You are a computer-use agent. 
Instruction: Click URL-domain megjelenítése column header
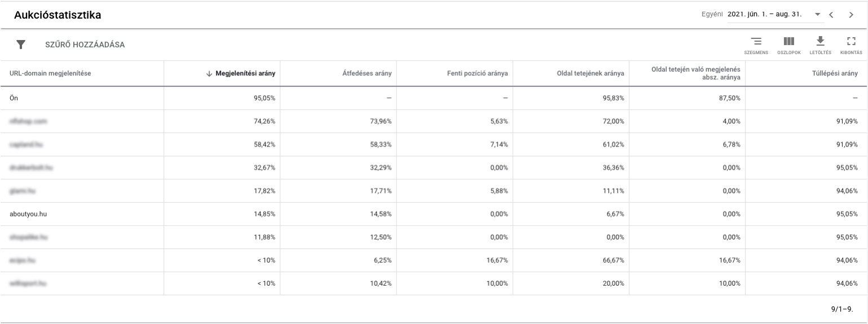pyautogui.click(x=50, y=73)
